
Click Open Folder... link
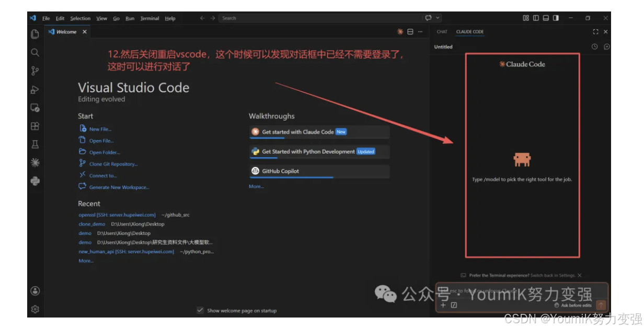click(x=105, y=152)
